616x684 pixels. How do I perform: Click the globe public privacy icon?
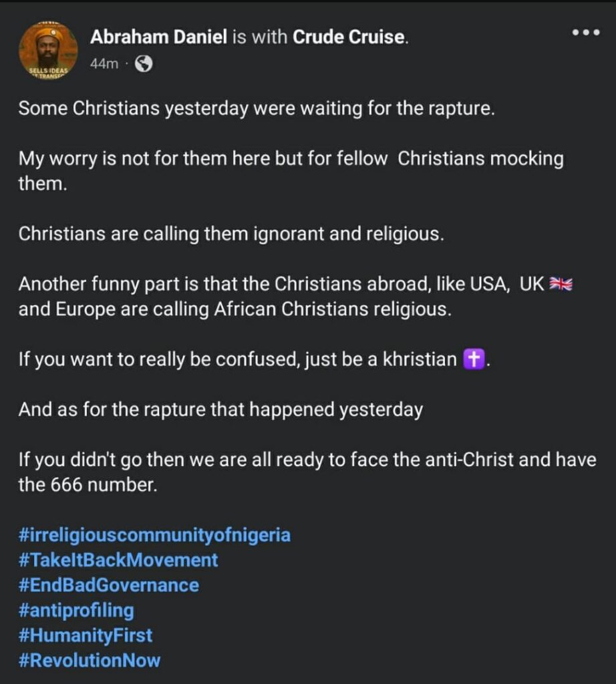pyautogui.click(x=144, y=63)
